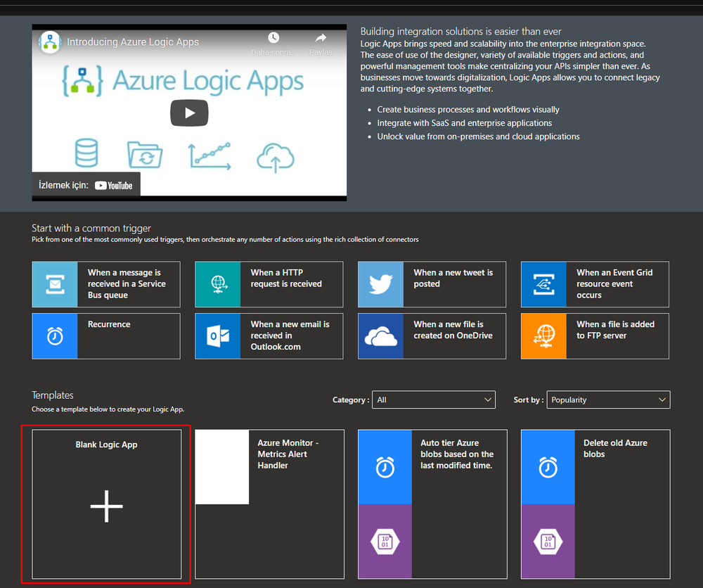
Task: Select the Twitter bird icon
Action: pos(380,284)
